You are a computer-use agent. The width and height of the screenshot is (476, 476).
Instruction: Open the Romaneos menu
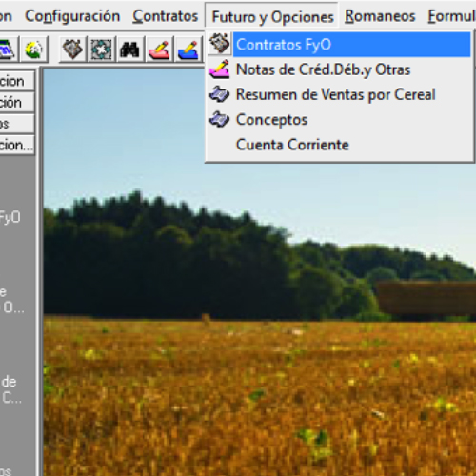pos(380,16)
